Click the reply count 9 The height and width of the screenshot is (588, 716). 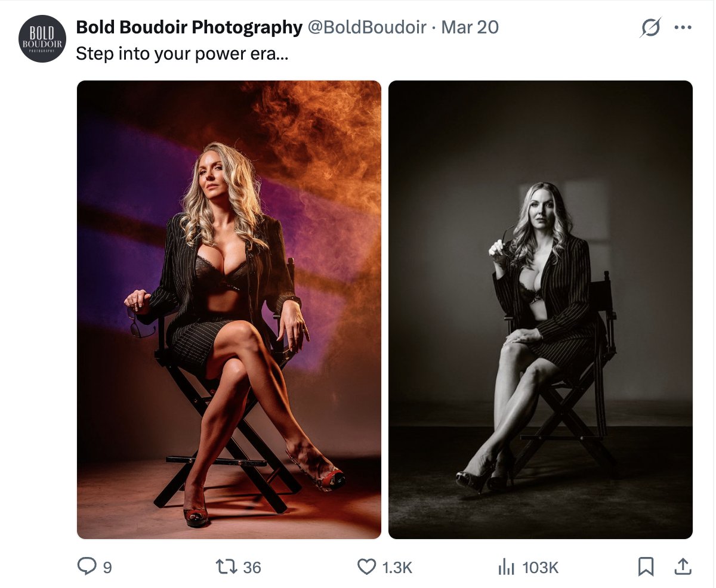(107, 568)
